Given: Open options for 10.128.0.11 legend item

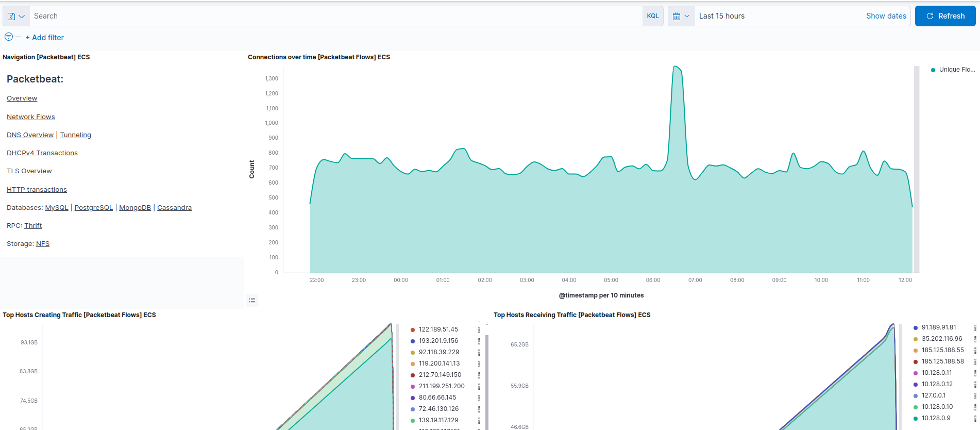Looking at the screenshot, I should point(975,373).
